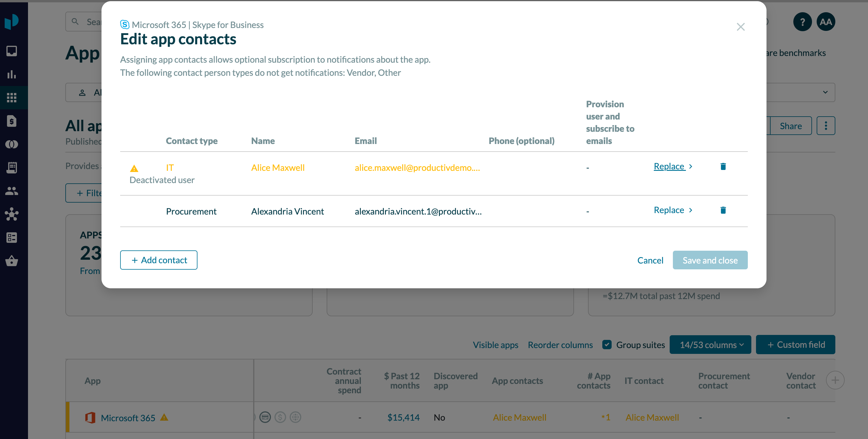
Task: Click Cancel in the dialog
Action: 650,260
